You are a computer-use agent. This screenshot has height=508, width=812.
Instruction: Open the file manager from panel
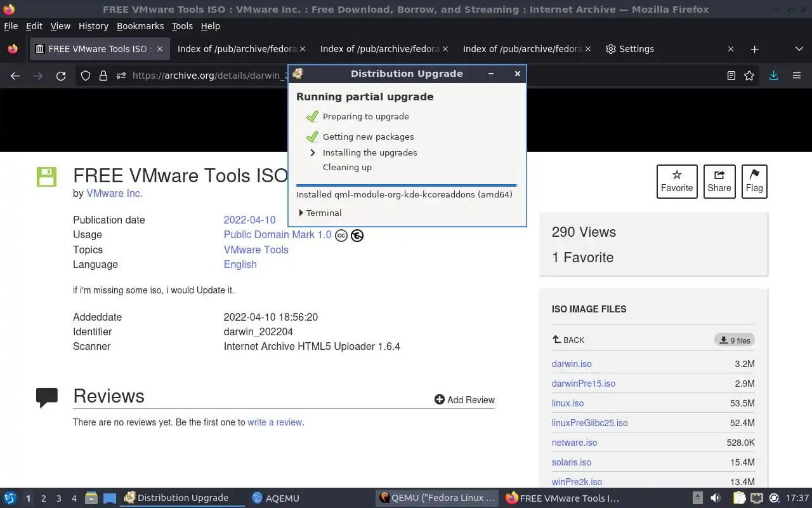tap(91, 498)
